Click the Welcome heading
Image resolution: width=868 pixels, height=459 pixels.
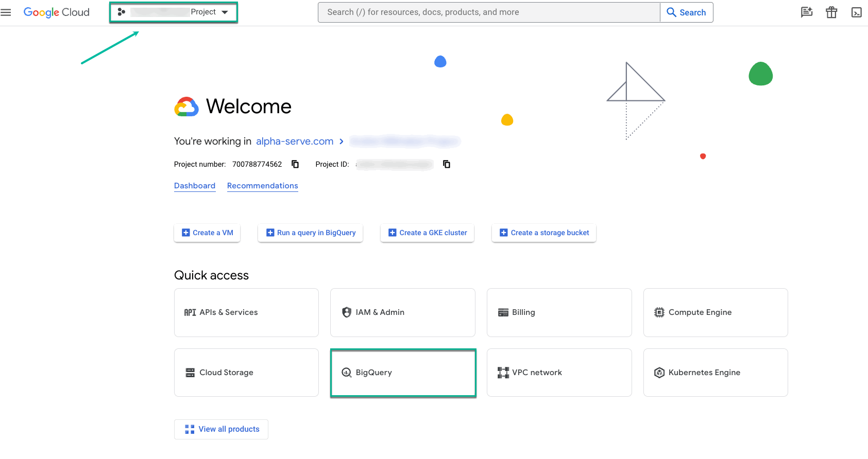pos(249,107)
